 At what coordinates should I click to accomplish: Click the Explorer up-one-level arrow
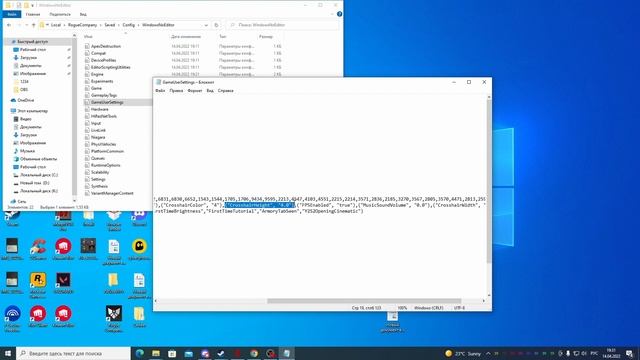tap(33, 25)
